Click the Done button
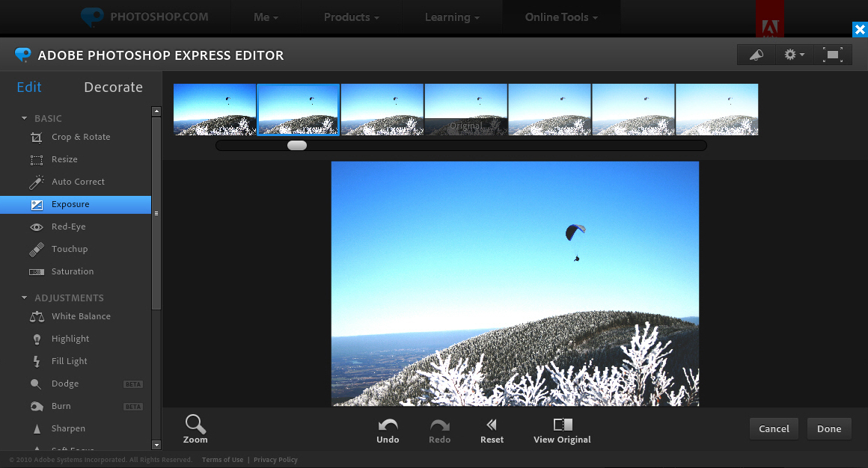 (x=829, y=428)
